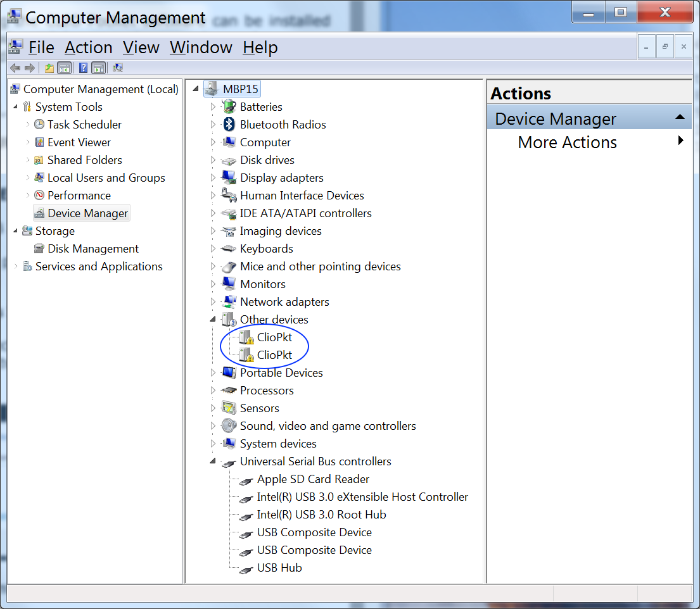Click the Device Manager actions header
Image resolution: width=700 pixels, height=609 pixels.
(589, 118)
